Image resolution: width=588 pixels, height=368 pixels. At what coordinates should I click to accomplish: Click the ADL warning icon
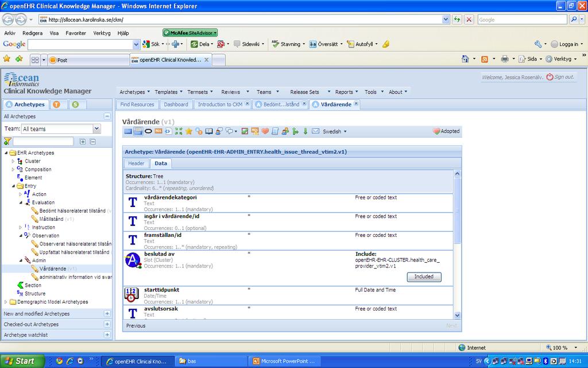tap(255, 131)
